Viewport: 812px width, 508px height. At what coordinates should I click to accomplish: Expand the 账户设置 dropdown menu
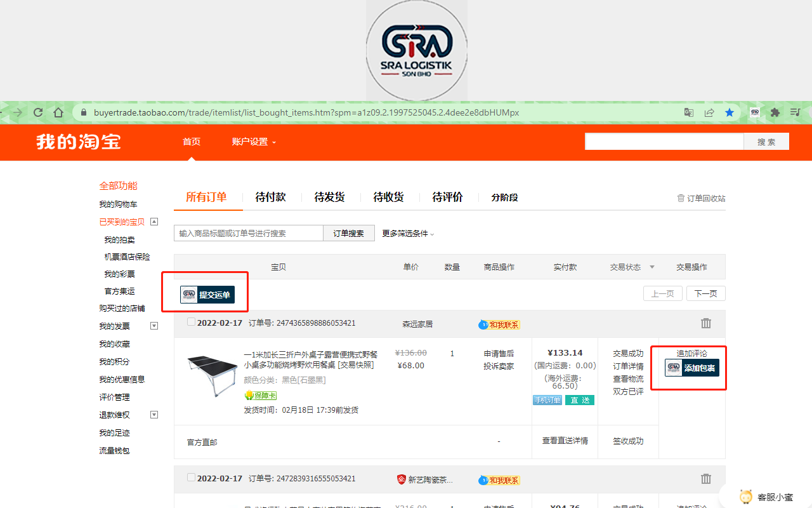[x=253, y=142]
